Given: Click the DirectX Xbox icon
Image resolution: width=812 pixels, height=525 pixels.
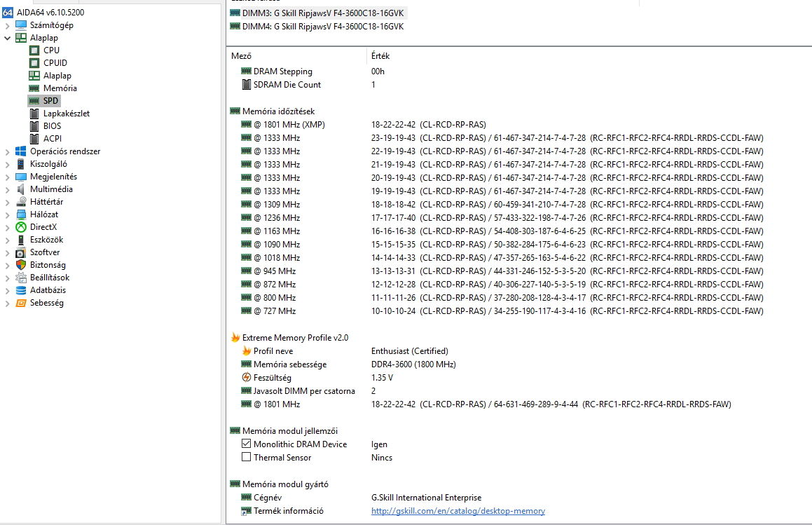Looking at the screenshot, I should click(21, 227).
